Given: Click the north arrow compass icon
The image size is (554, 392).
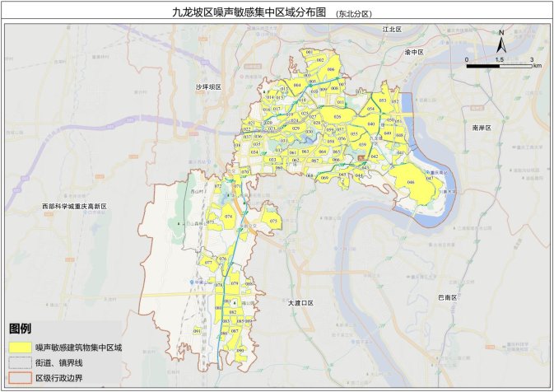Looking at the screenshot, I should click(x=501, y=40).
